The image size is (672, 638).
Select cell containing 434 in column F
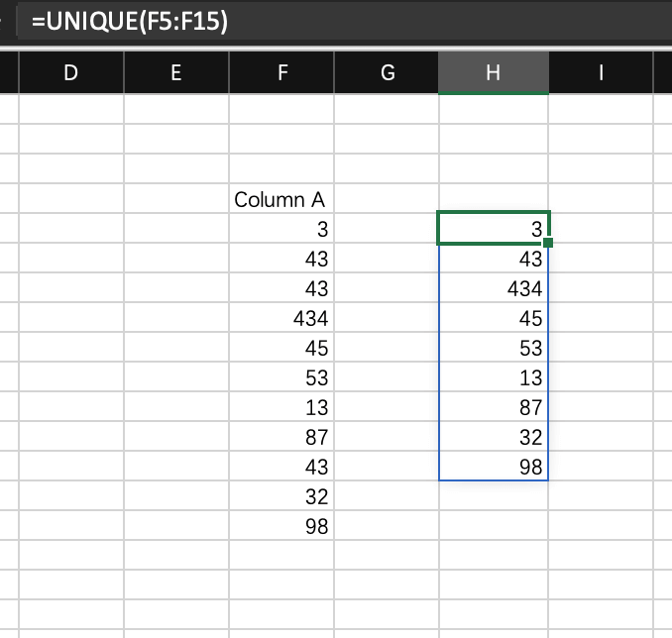pyautogui.click(x=281, y=318)
